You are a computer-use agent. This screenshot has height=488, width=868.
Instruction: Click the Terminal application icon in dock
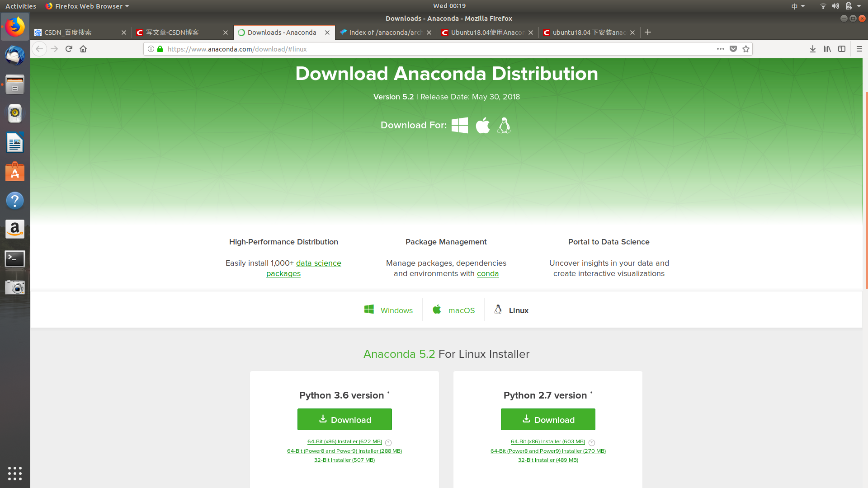pyautogui.click(x=15, y=258)
